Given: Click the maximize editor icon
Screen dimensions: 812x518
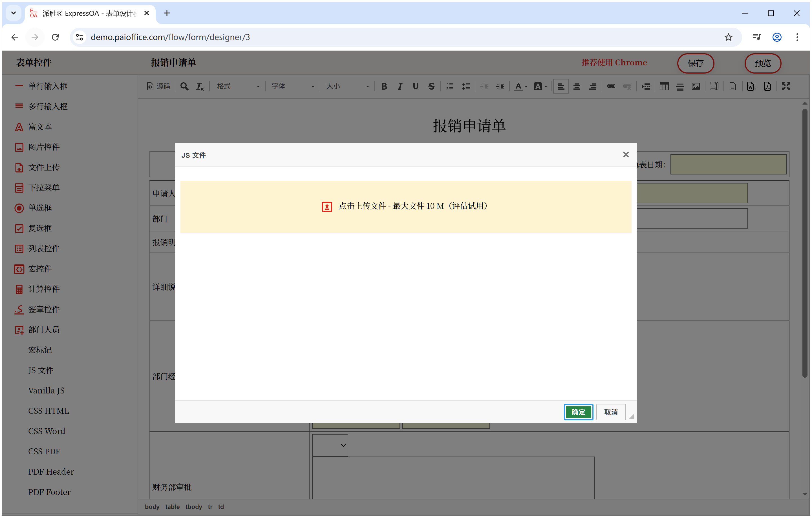Looking at the screenshot, I should pyautogui.click(x=786, y=86).
